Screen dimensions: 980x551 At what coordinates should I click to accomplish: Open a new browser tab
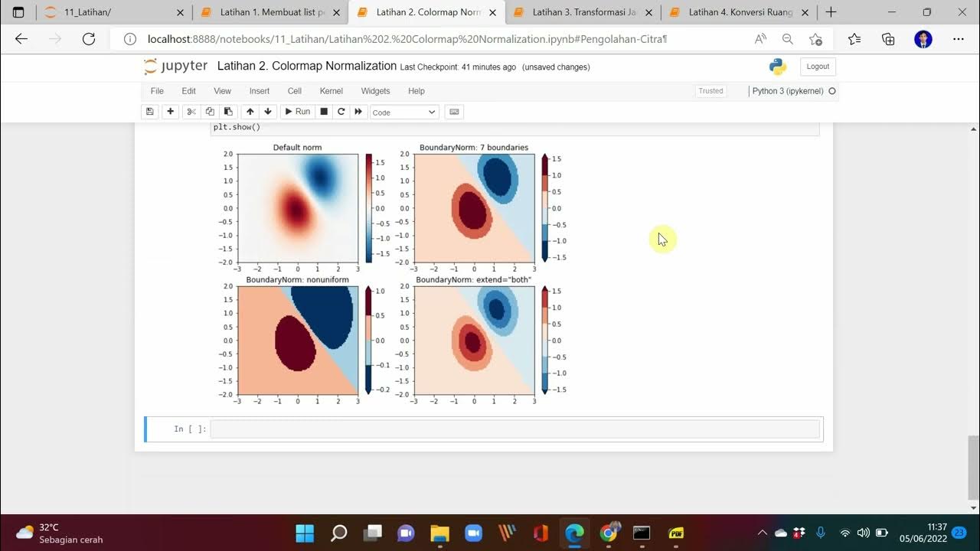point(831,12)
